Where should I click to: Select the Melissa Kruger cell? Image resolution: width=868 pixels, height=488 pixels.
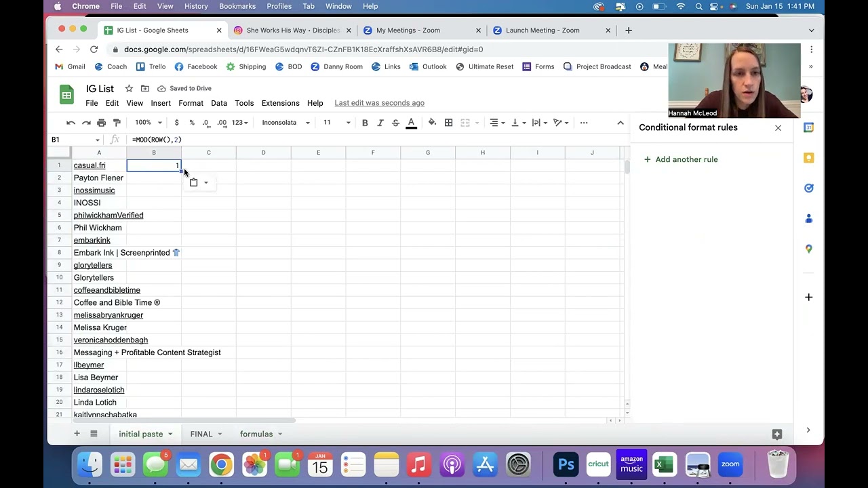[99, 327]
